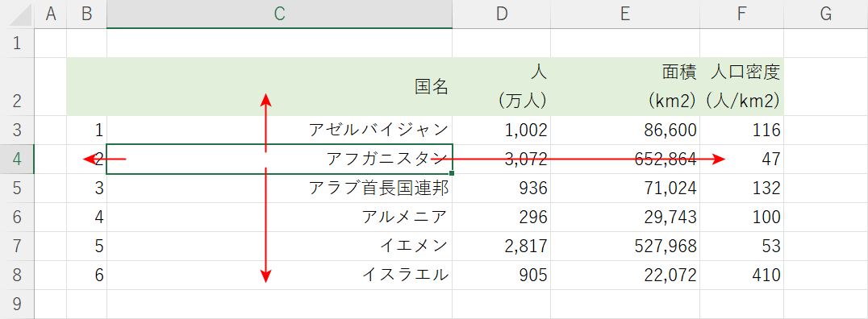The width and height of the screenshot is (868, 319).
Task: Click the index cell 6 in column B
Action: coord(87,275)
